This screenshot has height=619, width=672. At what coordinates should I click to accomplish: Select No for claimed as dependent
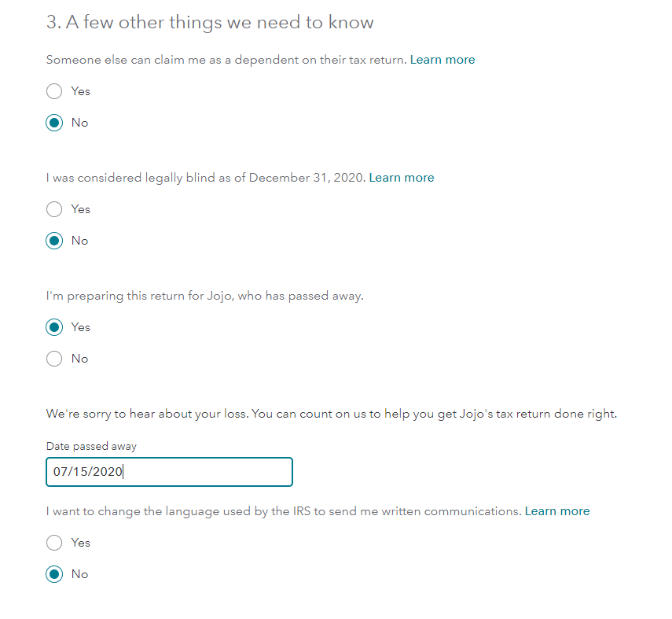(54, 123)
